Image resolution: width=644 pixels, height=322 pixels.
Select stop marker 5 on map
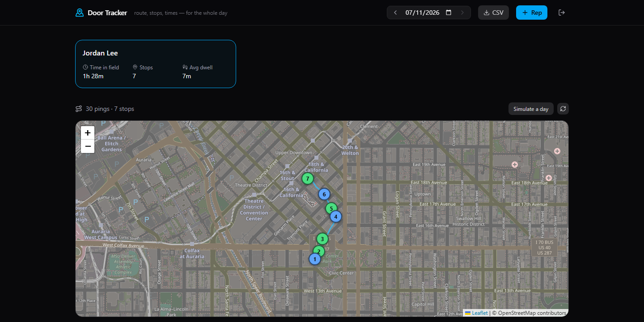pyautogui.click(x=331, y=208)
